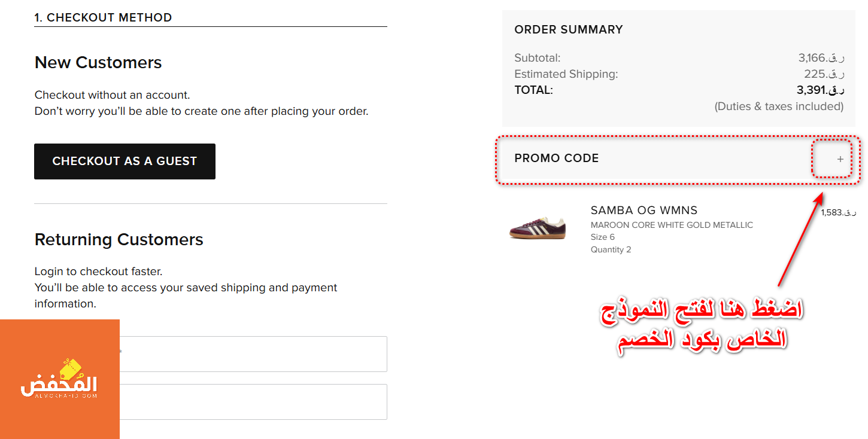Click the orange Almokhafid logo badge

[x=60, y=379]
